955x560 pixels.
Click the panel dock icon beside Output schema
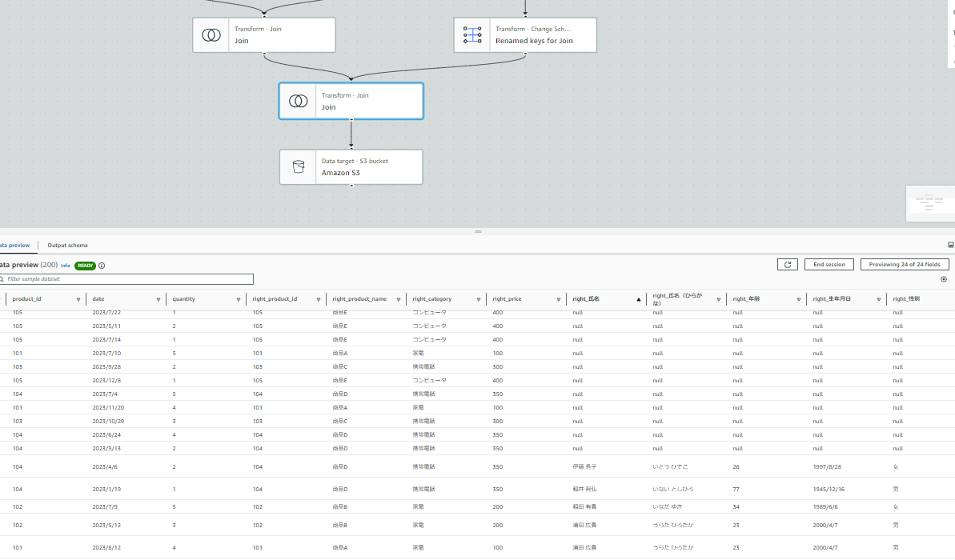coord(951,246)
